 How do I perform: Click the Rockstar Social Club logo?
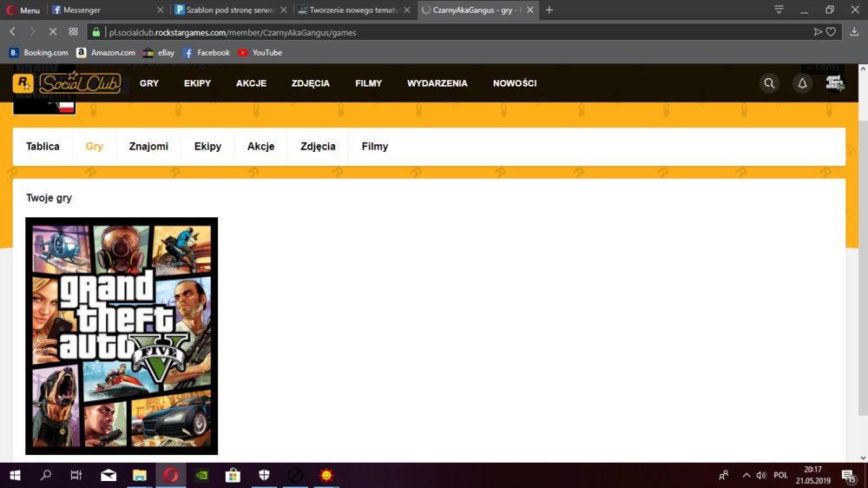[67, 83]
